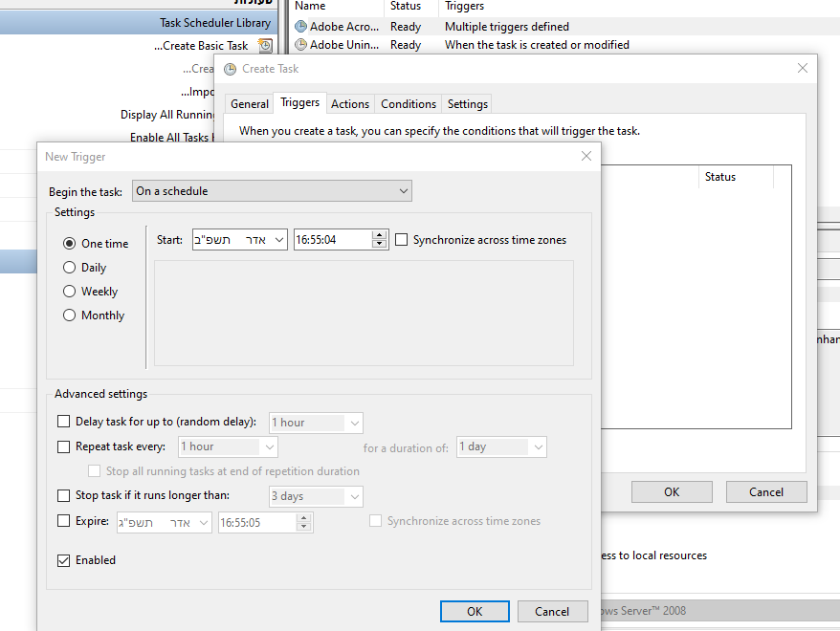Switch to the Settings tab

[x=468, y=104]
